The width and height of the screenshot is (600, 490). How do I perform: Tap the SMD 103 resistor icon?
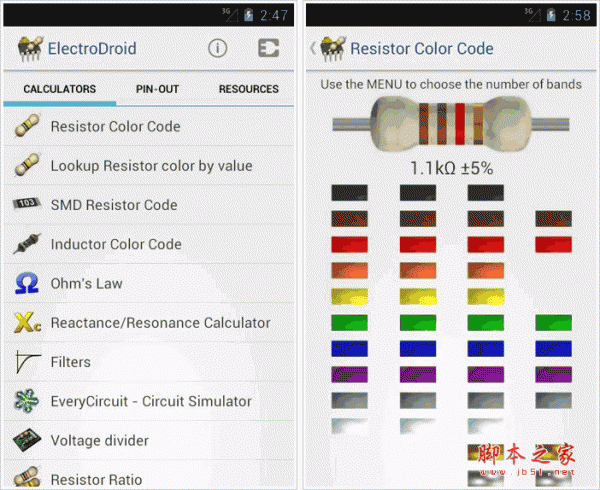(27, 203)
